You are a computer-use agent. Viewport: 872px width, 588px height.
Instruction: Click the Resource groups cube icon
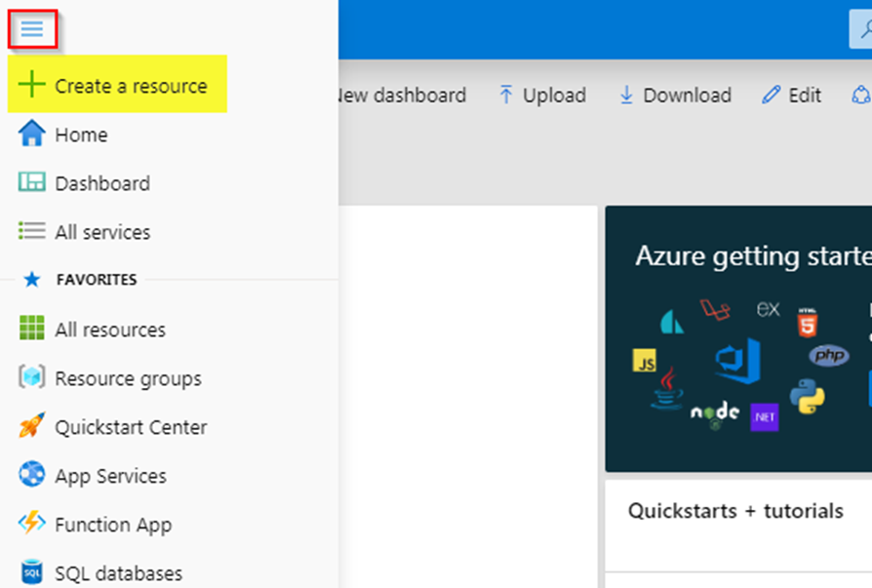pyautogui.click(x=31, y=377)
